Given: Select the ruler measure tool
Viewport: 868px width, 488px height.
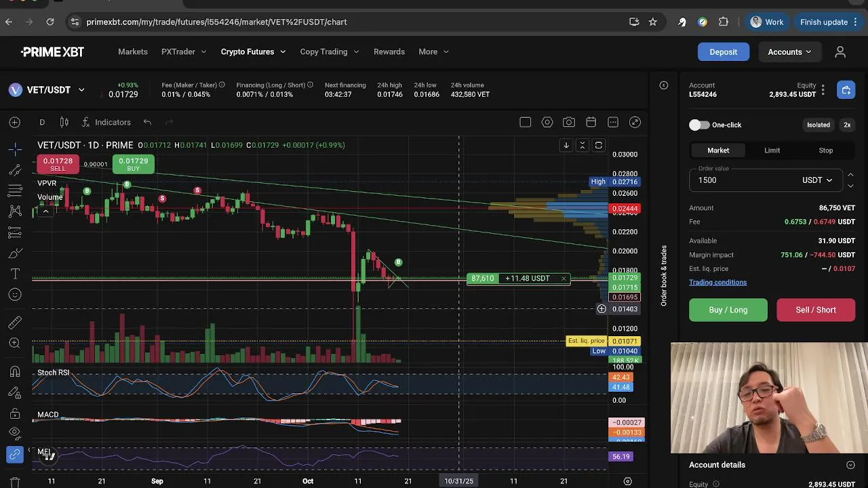Looking at the screenshot, I should [15, 323].
